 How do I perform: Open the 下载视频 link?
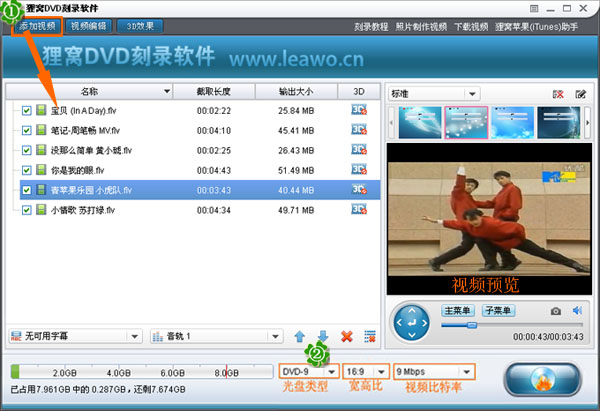(471, 27)
